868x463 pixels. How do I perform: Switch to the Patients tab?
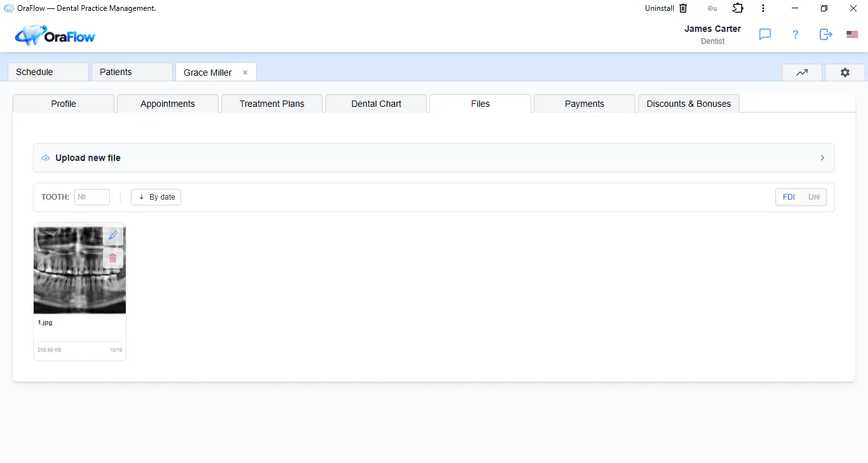click(132, 72)
